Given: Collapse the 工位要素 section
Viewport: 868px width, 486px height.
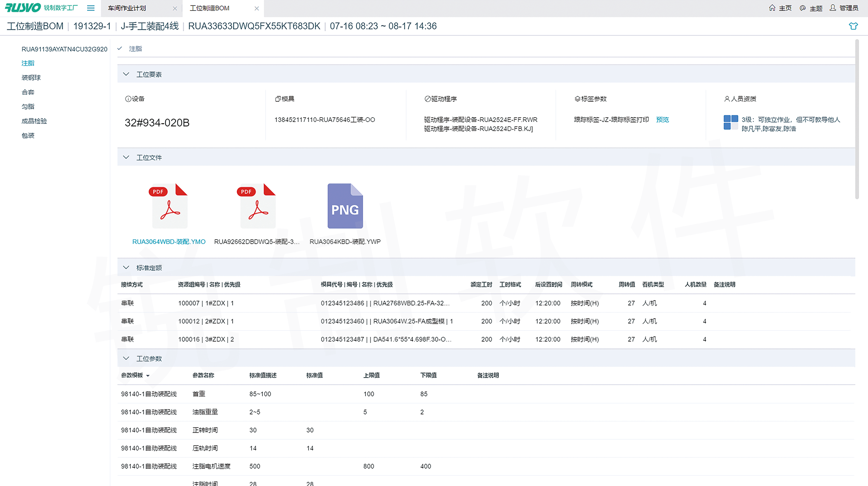Looking at the screenshot, I should [x=126, y=74].
